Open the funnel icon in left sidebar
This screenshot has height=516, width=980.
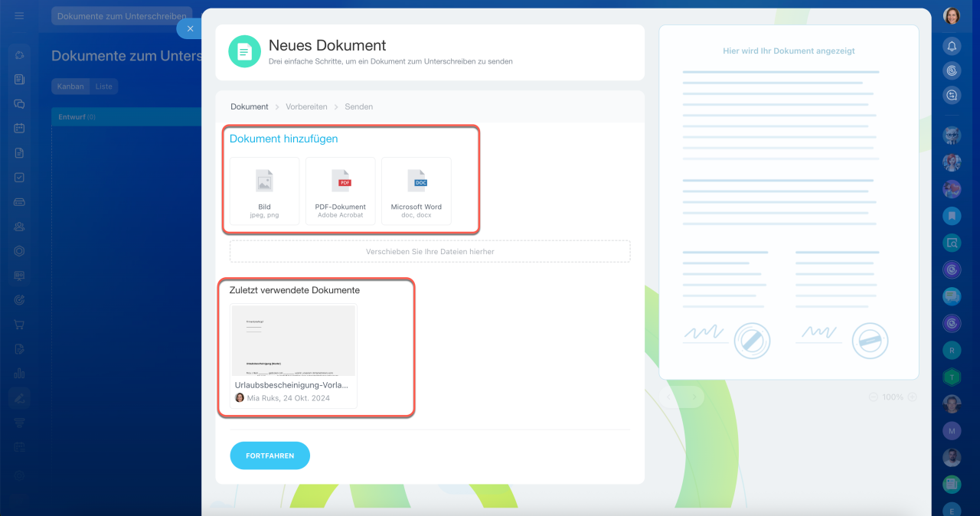(x=19, y=422)
